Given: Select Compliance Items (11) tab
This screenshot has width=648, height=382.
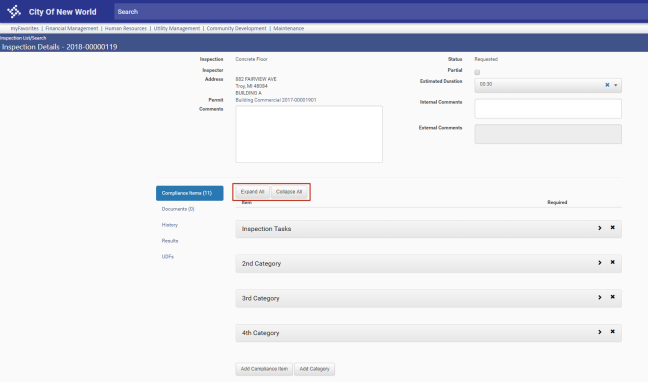Looking at the screenshot, I should point(190,193).
